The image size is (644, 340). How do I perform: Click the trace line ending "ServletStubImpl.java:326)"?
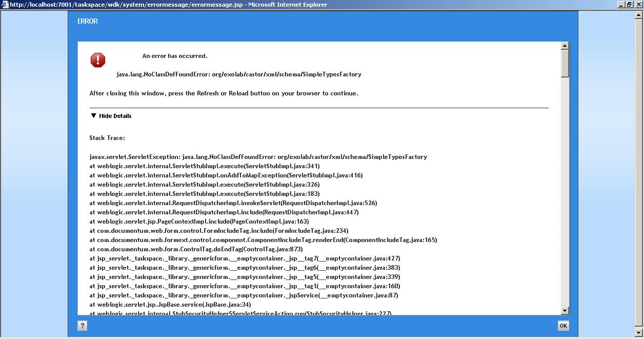tap(205, 185)
